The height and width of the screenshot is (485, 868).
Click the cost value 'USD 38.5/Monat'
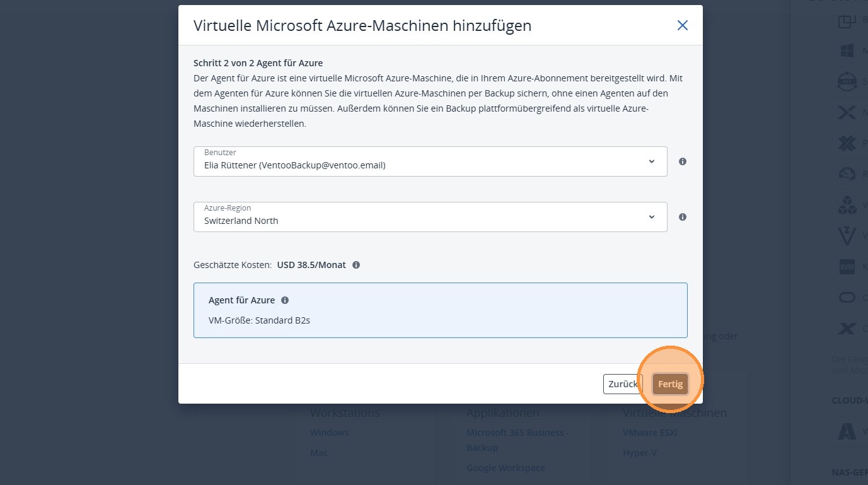tap(311, 265)
